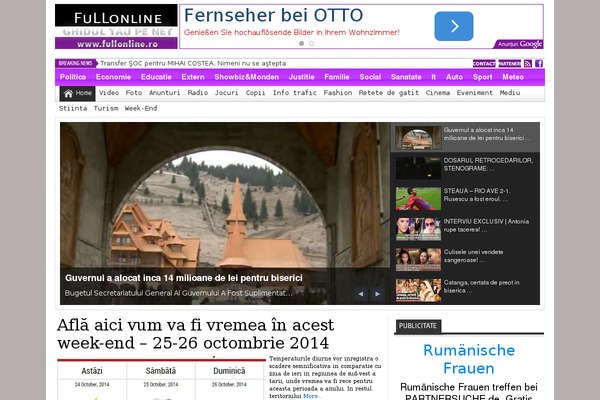Open the Extern menu
This screenshot has width=600, height=400.
pos(193,77)
